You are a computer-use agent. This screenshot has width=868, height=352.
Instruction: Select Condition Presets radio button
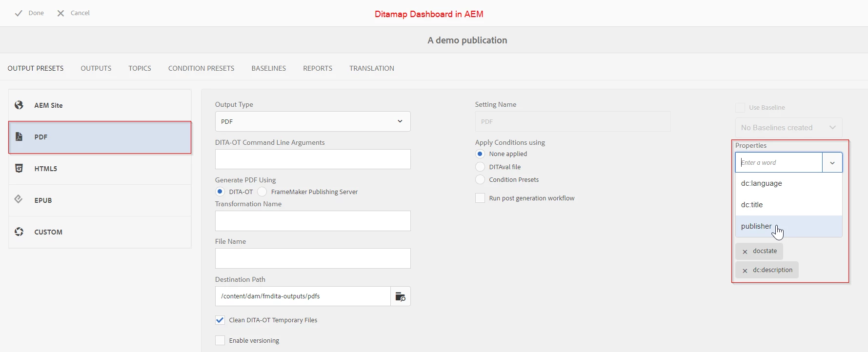click(480, 179)
